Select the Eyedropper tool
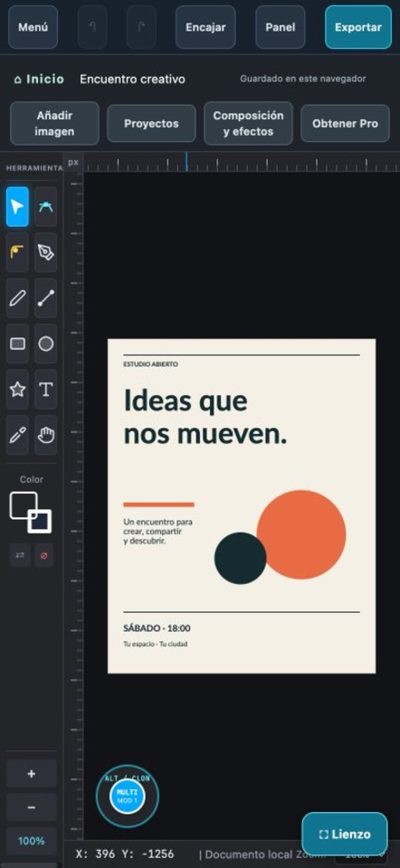Viewport: 400px width, 868px height. click(x=17, y=435)
